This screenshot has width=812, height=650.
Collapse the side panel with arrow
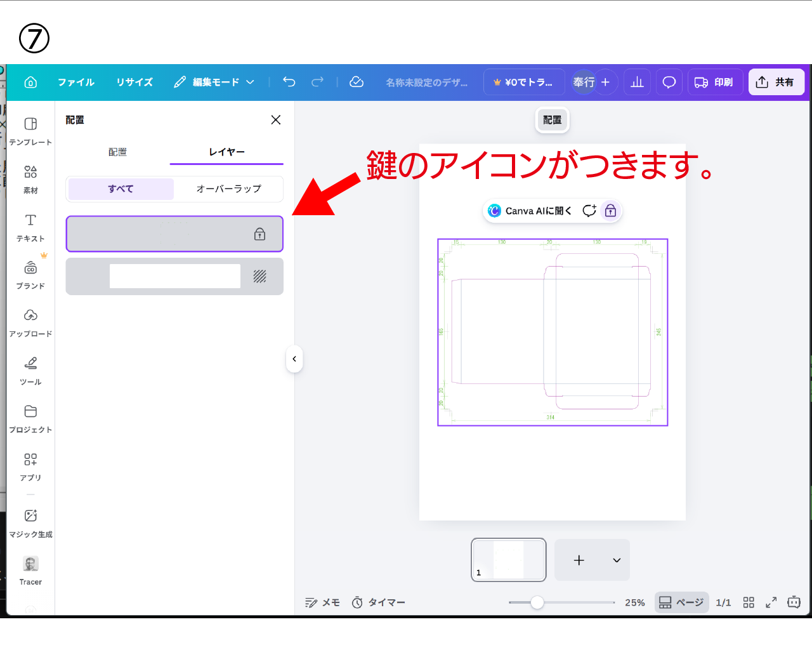(294, 359)
